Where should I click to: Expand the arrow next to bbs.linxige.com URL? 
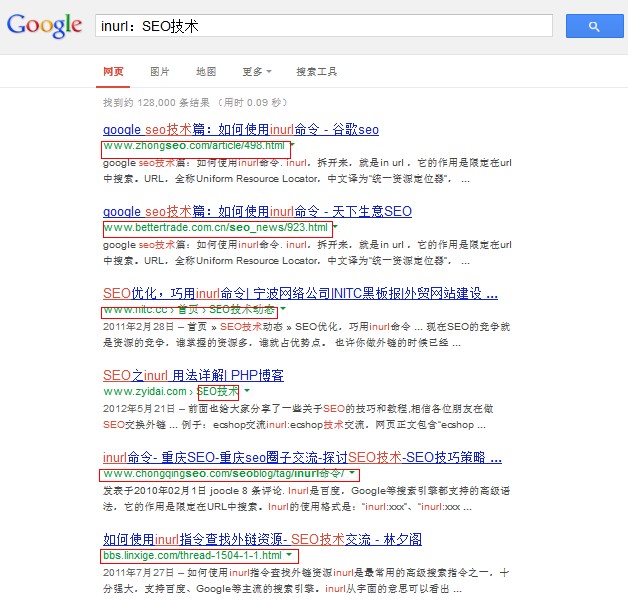point(289,555)
